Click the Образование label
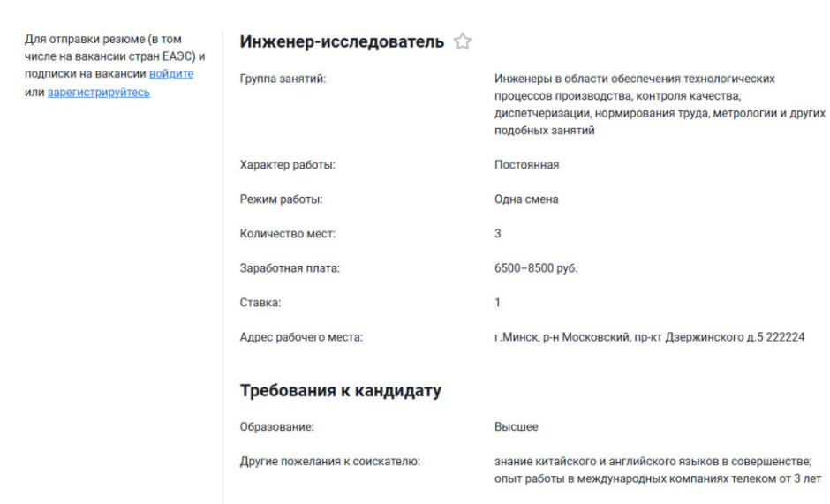This screenshot has height=504, width=830. [x=277, y=427]
